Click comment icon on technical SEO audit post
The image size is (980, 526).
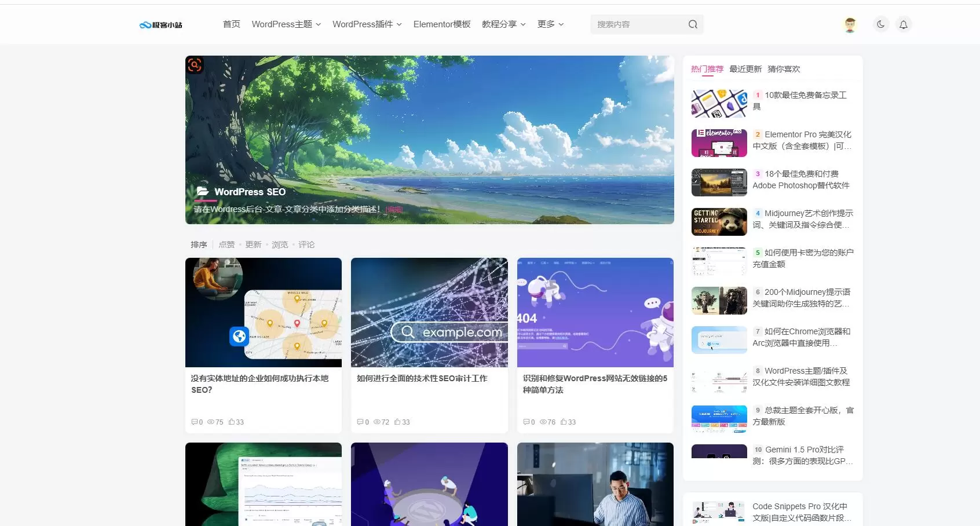(360, 422)
